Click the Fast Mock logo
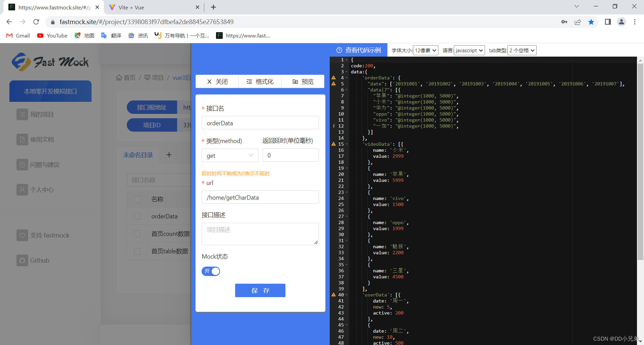The height and width of the screenshot is (345, 644). click(50, 62)
